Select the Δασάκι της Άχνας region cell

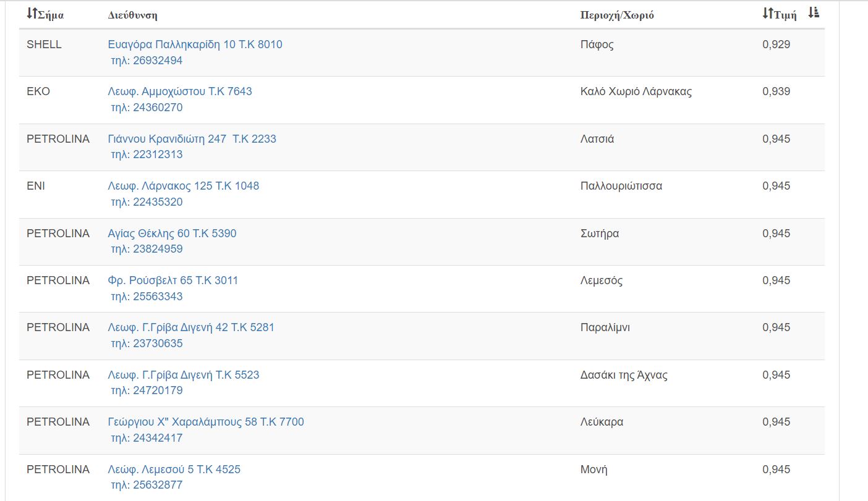tap(624, 375)
